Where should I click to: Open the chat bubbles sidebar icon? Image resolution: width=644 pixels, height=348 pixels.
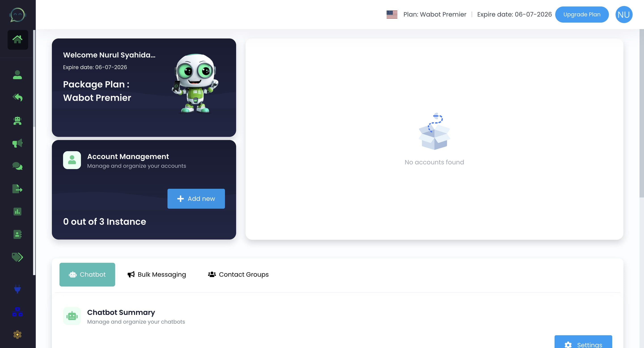pos(17,166)
